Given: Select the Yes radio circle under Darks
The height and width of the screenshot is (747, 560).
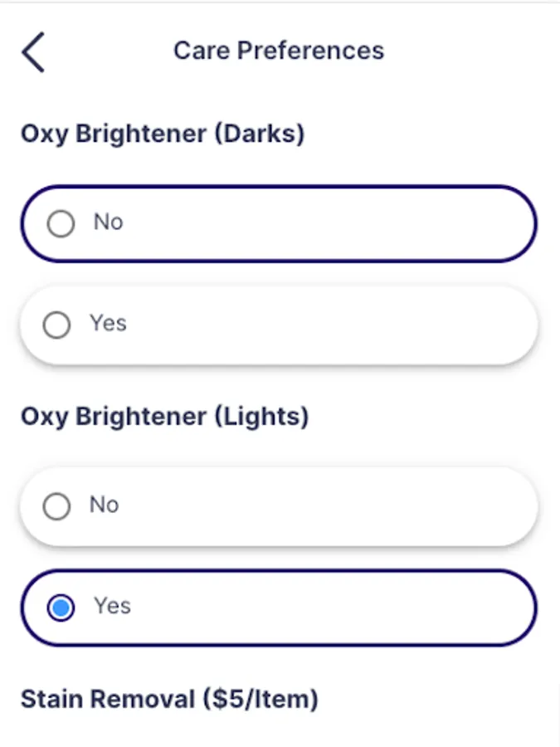Looking at the screenshot, I should tap(56, 325).
